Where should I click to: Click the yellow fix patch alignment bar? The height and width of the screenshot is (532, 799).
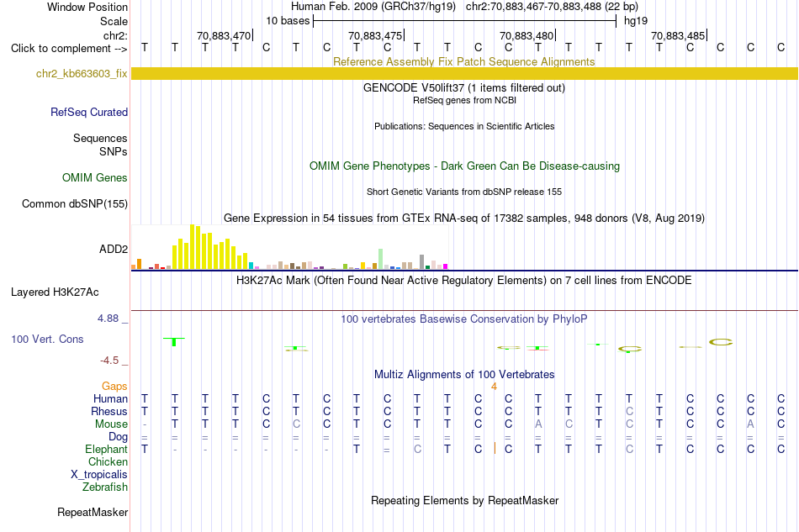click(x=464, y=73)
